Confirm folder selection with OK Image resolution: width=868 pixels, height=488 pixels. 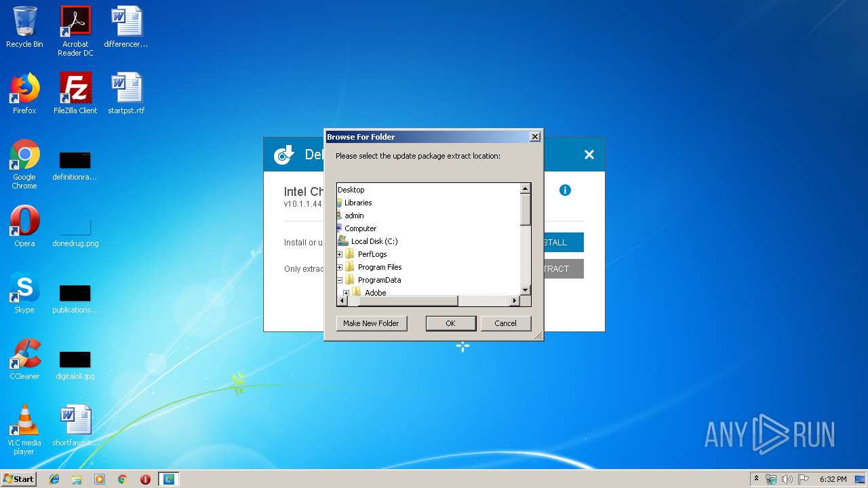point(450,323)
